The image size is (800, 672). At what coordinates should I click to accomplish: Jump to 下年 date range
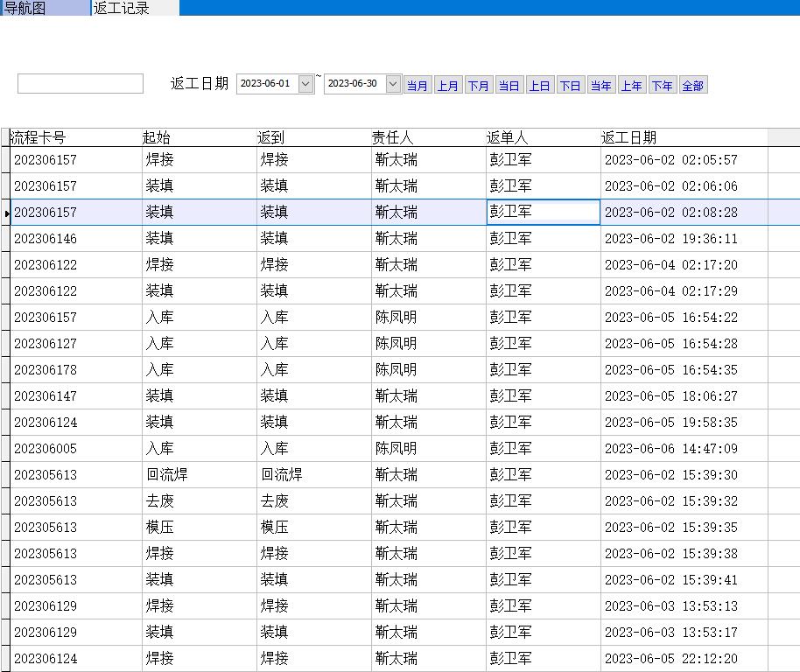662,86
